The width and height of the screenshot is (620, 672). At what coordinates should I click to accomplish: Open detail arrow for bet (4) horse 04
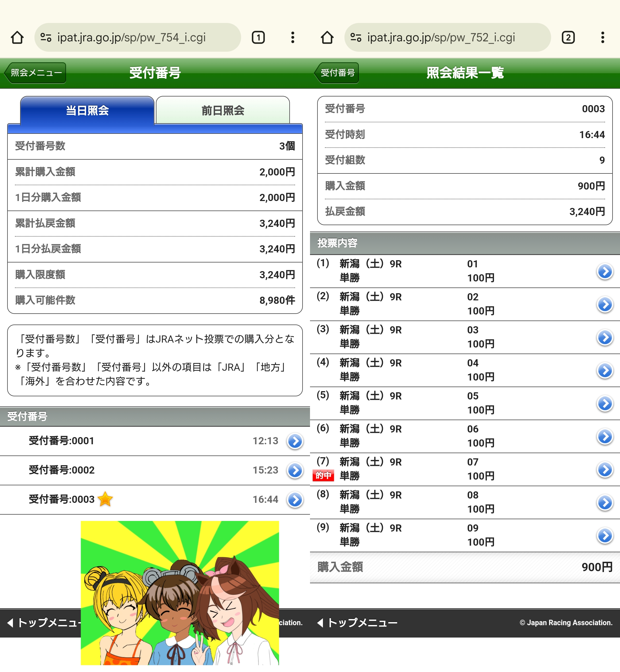(605, 370)
